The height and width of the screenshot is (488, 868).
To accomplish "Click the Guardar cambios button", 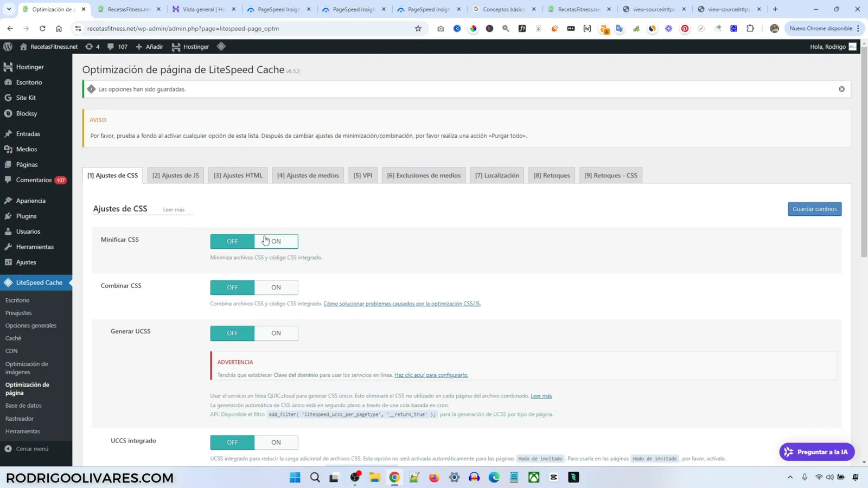I will point(814,209).
